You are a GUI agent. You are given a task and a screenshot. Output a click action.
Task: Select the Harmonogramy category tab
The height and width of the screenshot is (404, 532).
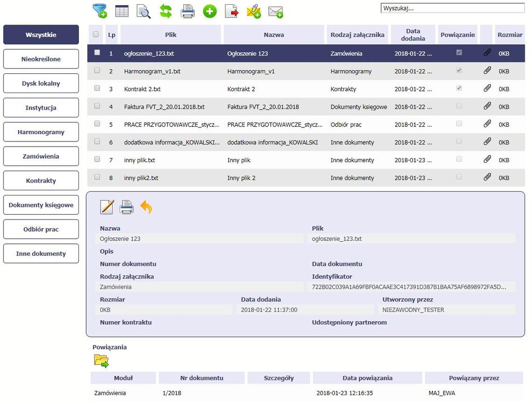[x=41, y=132]
